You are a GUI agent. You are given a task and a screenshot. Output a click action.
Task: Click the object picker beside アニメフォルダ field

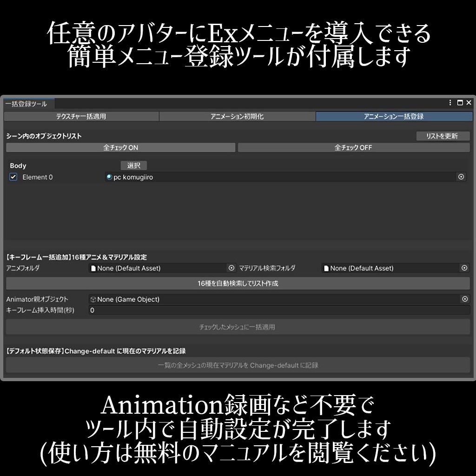(231, 268)
